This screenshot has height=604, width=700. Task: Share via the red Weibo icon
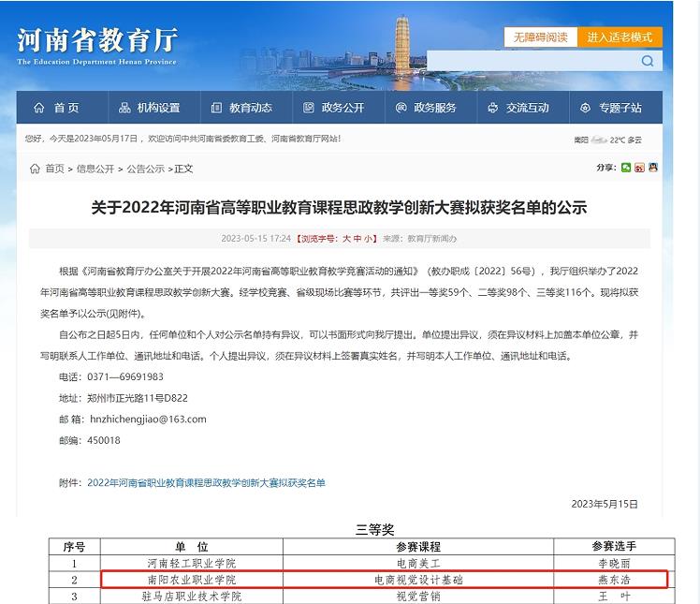[639, 168]
